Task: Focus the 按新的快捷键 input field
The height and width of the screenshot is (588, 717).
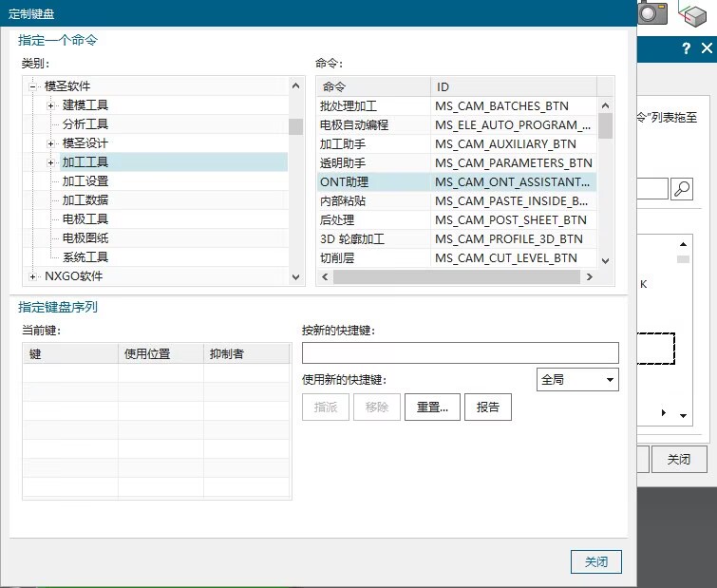Action: tap(461, 352)
